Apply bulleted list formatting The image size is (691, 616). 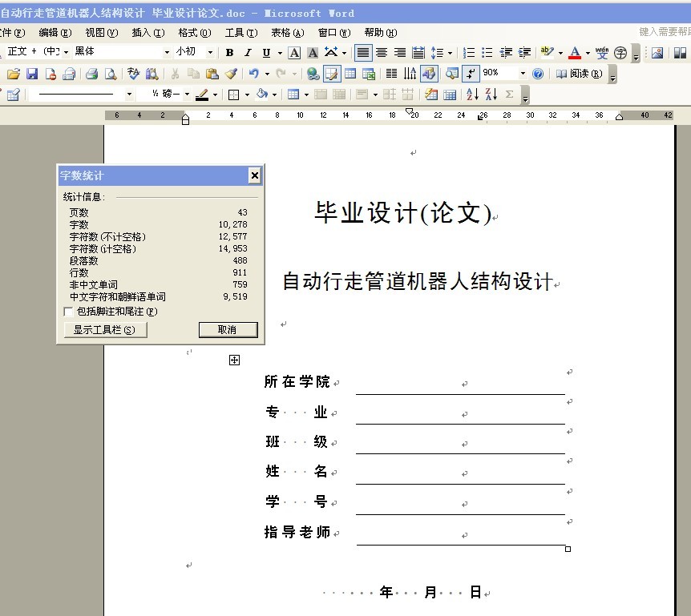click(487, 53)
